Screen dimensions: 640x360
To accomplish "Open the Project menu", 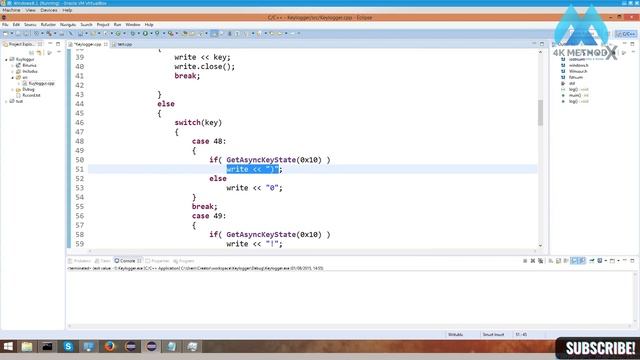I will click(103, 25).
